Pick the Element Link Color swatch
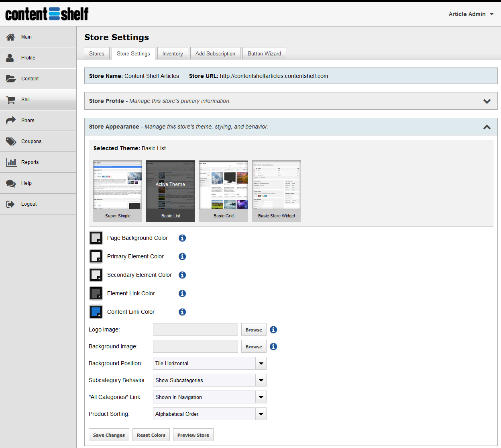This screenshot has width=501, height=448. pyautogui.click(x=96, y=293)
